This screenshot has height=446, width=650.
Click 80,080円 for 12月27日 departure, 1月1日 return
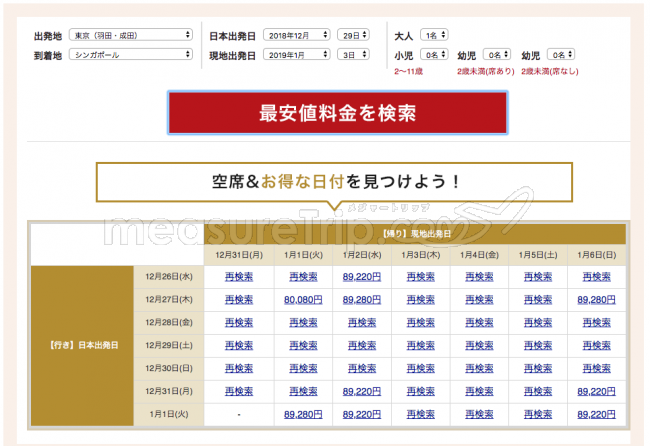(x=303, y=300)
